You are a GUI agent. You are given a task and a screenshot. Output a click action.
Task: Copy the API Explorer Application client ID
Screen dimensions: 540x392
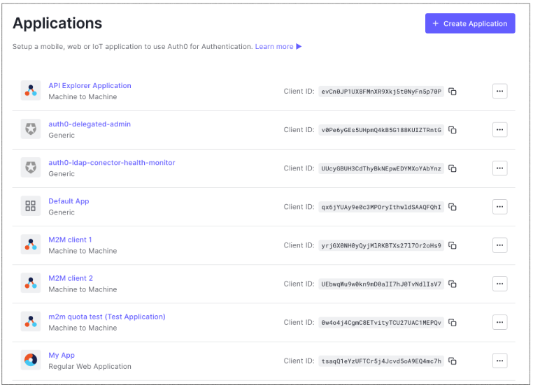pyautogui.click(x=453, y=92)
